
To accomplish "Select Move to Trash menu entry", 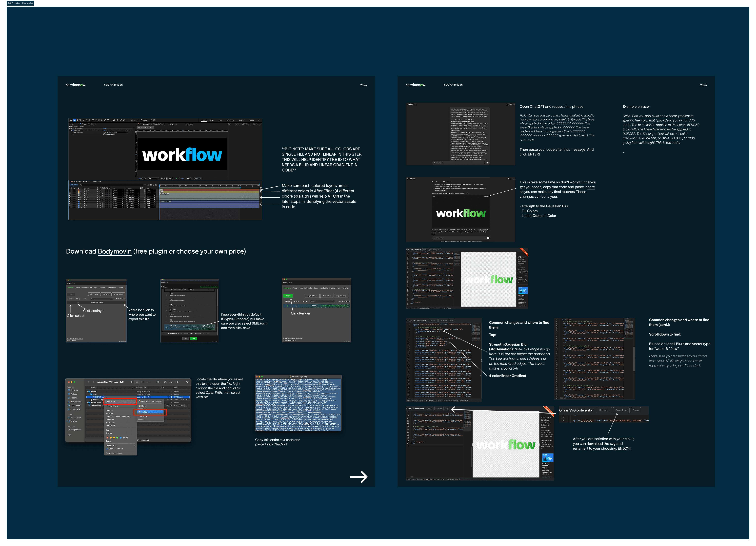I will point(112,406).
